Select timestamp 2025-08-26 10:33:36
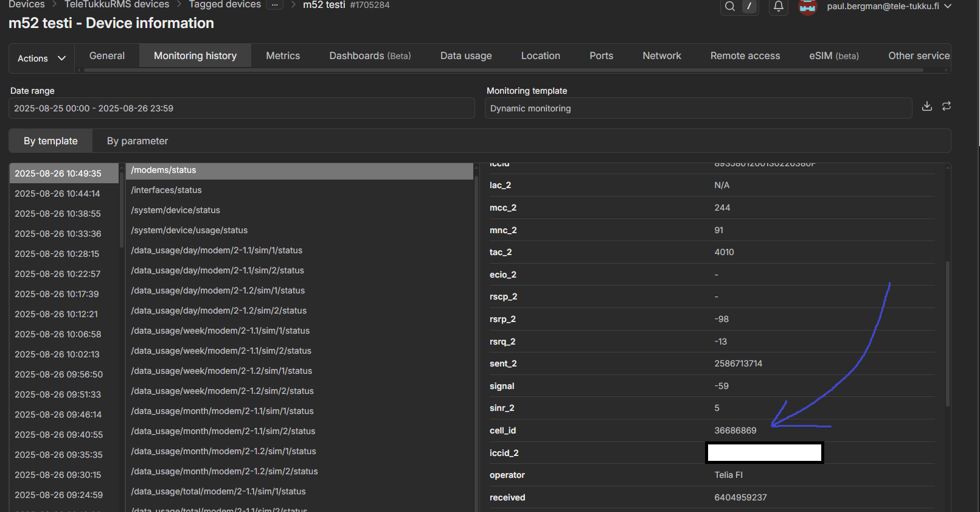 click(x=64, y=234)
